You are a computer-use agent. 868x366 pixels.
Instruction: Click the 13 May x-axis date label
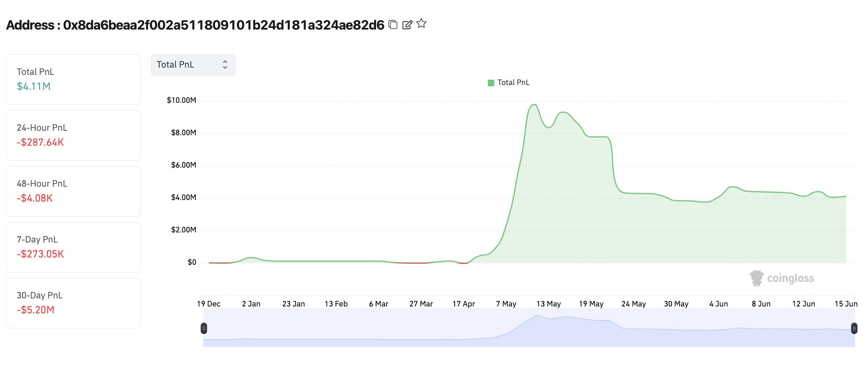coord(548,304)
